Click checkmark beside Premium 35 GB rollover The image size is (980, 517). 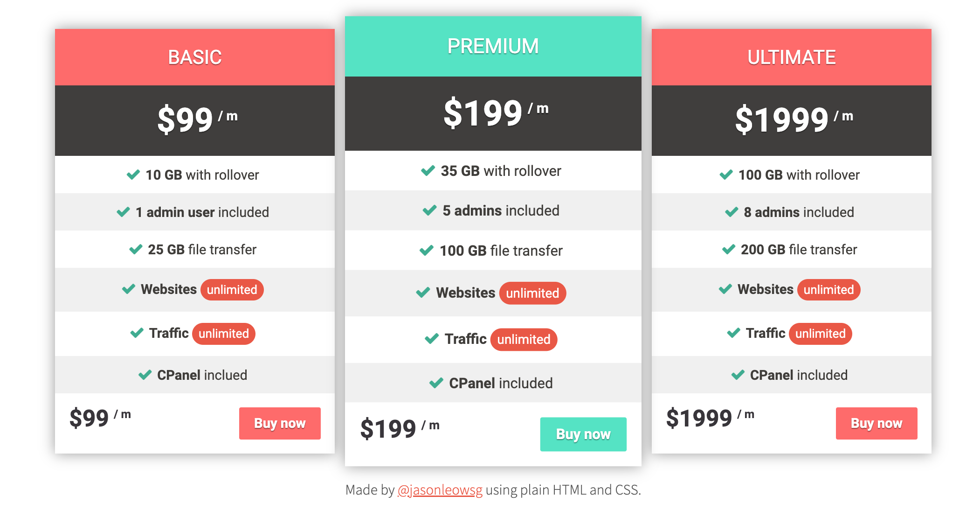pos(428,171)
